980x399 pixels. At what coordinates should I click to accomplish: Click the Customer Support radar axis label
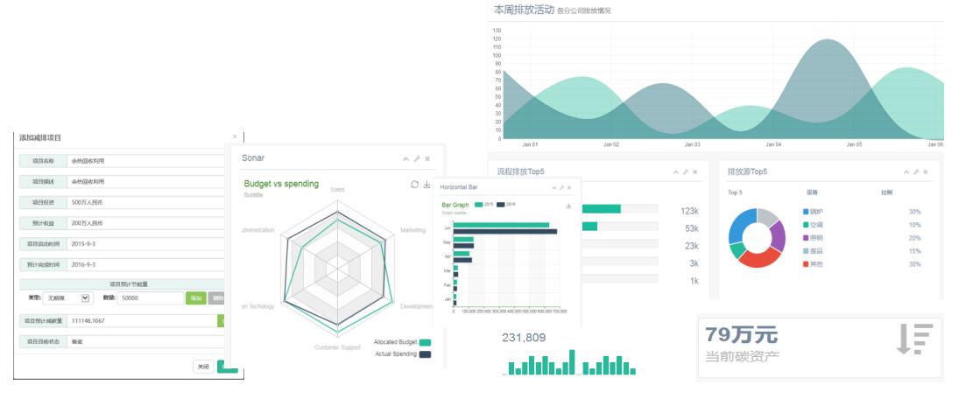pyautogui.click(x=337, y=347)
